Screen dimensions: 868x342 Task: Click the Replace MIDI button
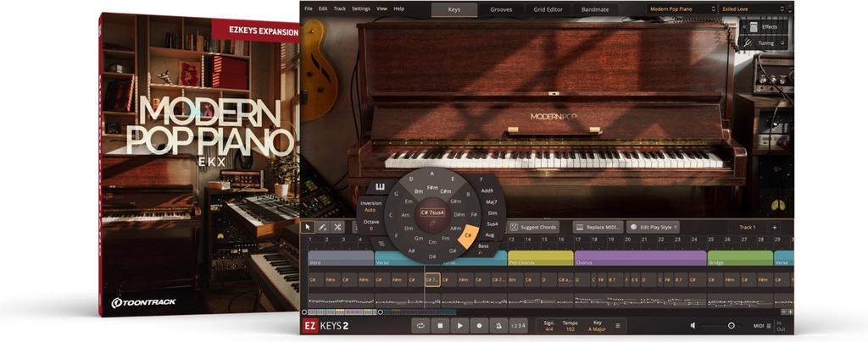coord(598,227)
